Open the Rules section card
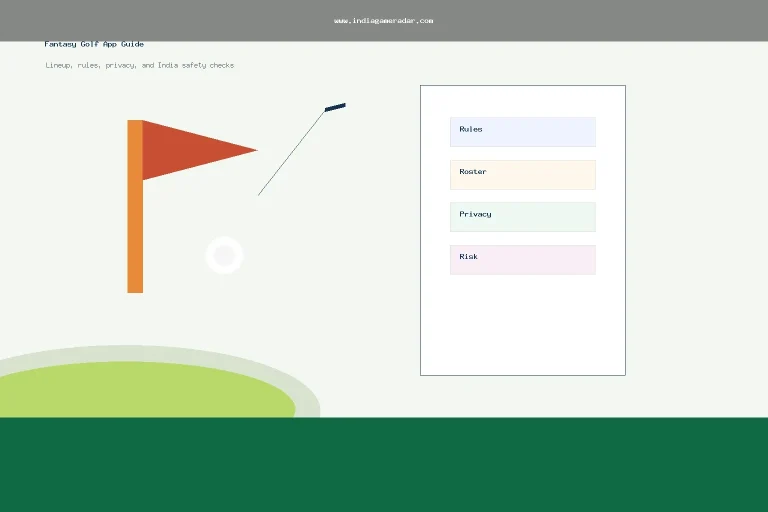The height and width of the screenshot is (512, 768). (x=523, y=132)
